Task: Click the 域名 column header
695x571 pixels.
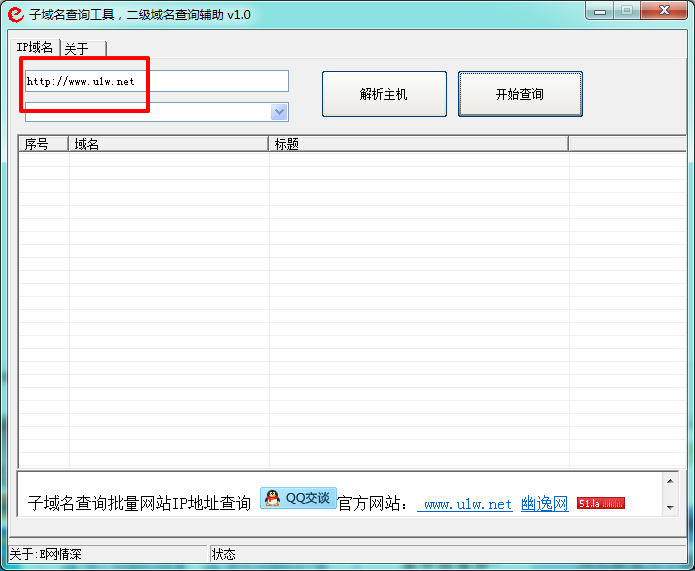Action: click(168, 144)
